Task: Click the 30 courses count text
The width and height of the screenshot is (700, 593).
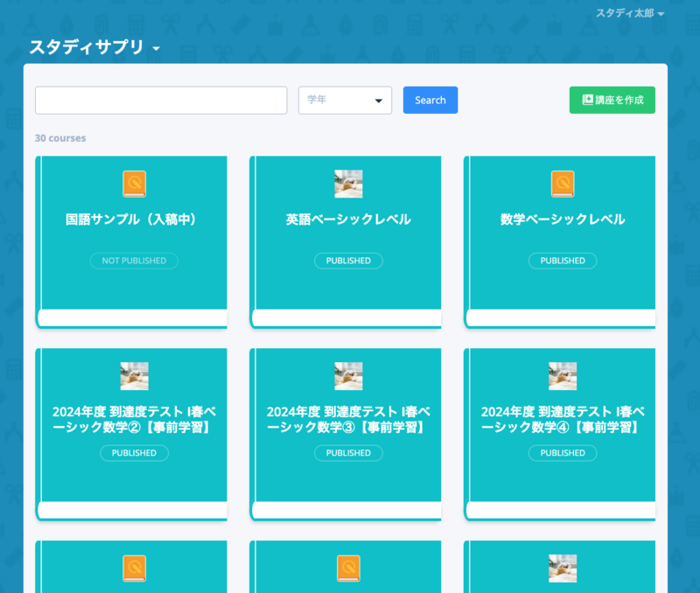Action: pyautogui.click(x=60, y=138)
